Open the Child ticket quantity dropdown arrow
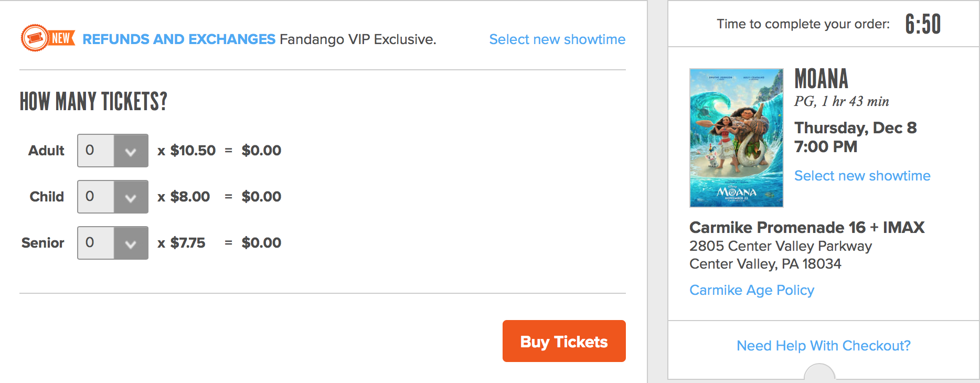Screen dimensions: 980x383 (131, 197)
